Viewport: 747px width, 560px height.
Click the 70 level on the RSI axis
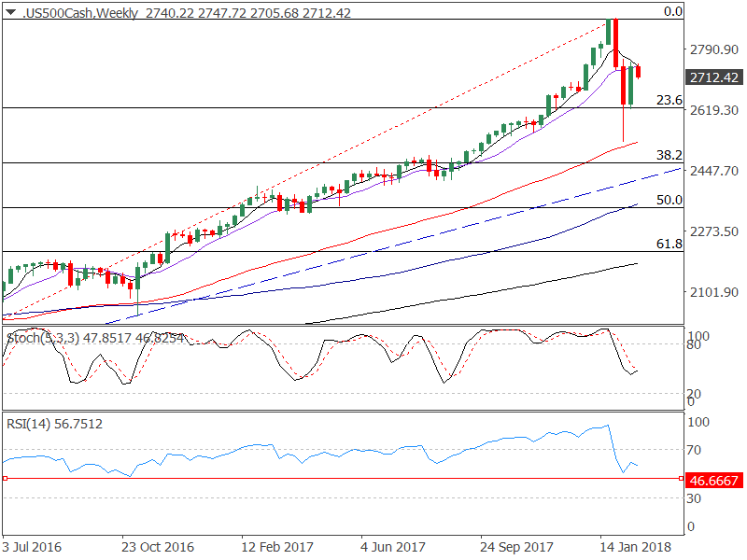tap(694, 450)
